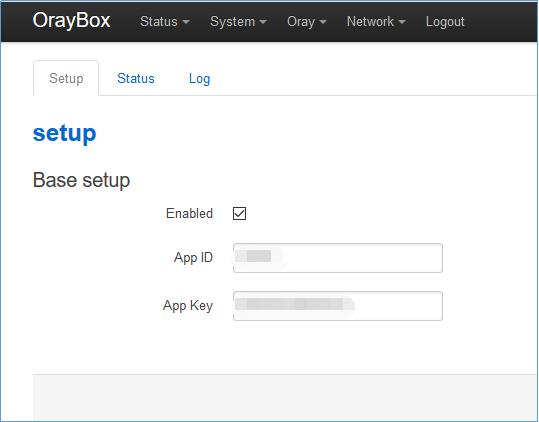
Task: Log out via the Logout link
Action: (x=445, y=22)
